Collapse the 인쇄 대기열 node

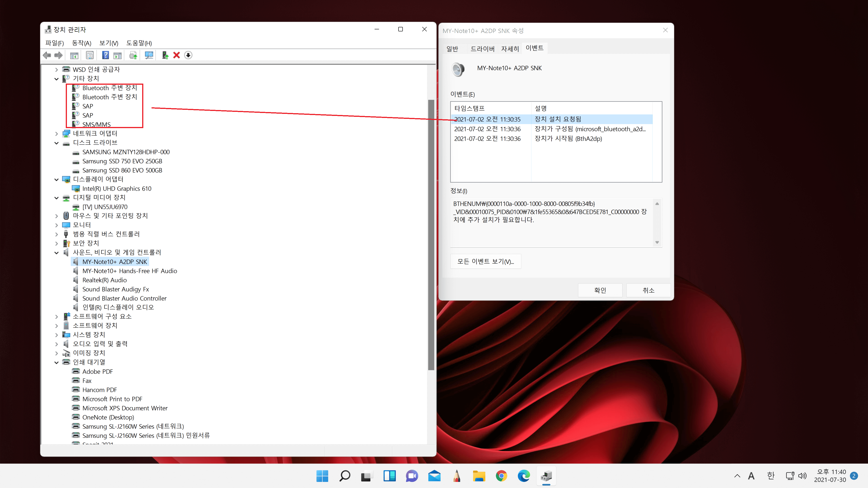click(56, 362)
